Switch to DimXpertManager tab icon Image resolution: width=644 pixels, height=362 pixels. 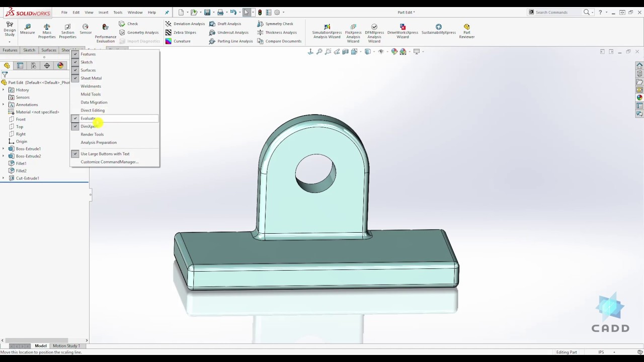tap(47, 65)
